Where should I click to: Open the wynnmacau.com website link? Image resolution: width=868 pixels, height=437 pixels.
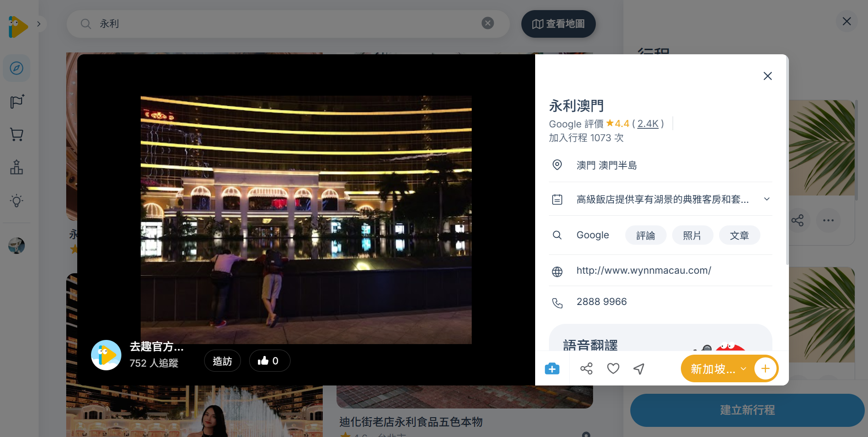click(644, 270)
